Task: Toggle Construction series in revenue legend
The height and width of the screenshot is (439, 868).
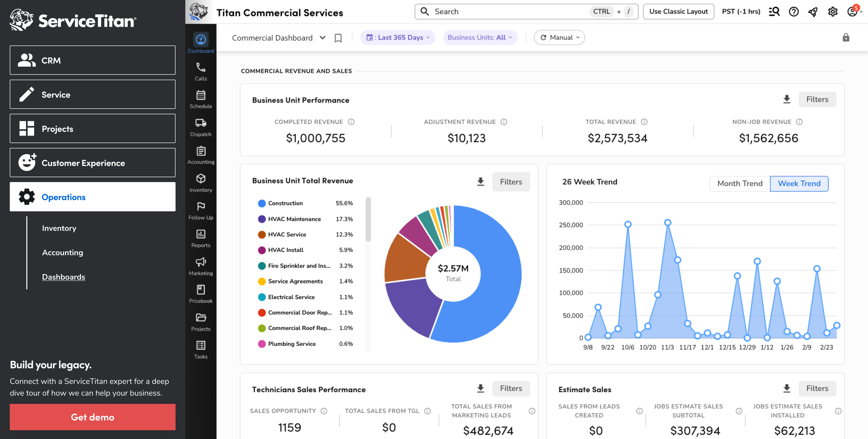Action: pos(285,203)
